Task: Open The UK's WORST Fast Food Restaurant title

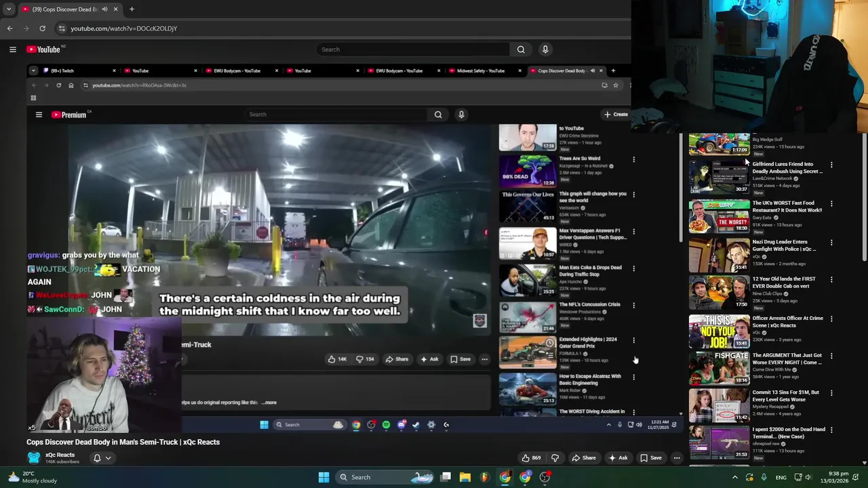Action: click(787, 206)
